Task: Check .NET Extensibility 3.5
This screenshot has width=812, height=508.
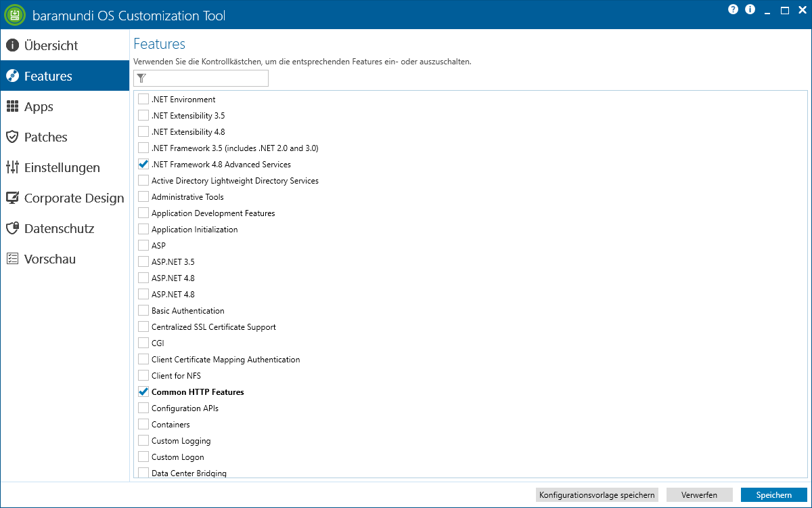Action: click(x=143, y=115)
